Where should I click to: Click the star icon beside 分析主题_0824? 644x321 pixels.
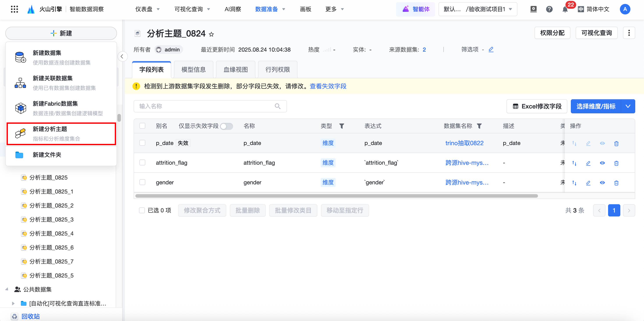[212, 35]
